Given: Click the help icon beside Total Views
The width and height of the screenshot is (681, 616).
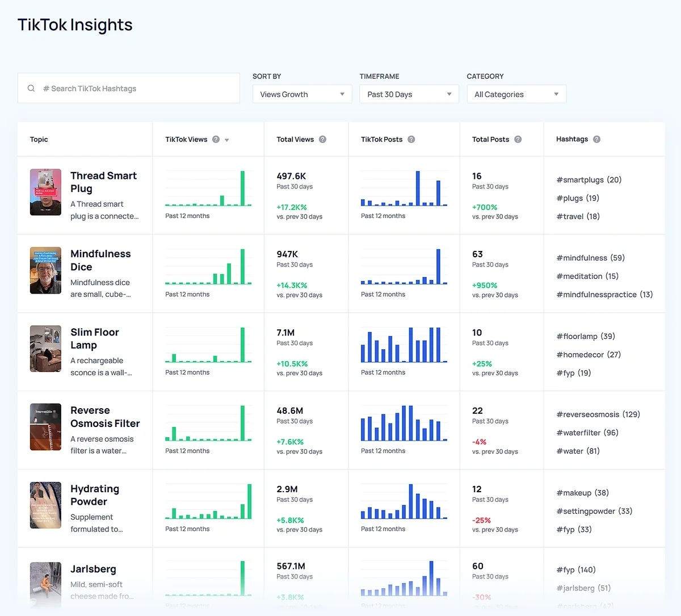Looking at the screenshot, I should pos(322,139).
